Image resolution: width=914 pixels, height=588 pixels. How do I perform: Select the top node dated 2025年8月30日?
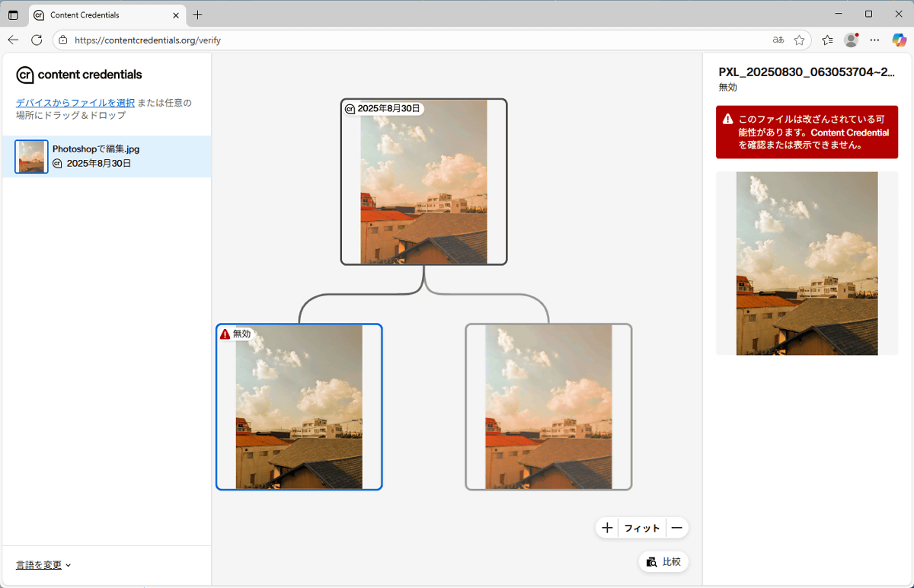423,182
